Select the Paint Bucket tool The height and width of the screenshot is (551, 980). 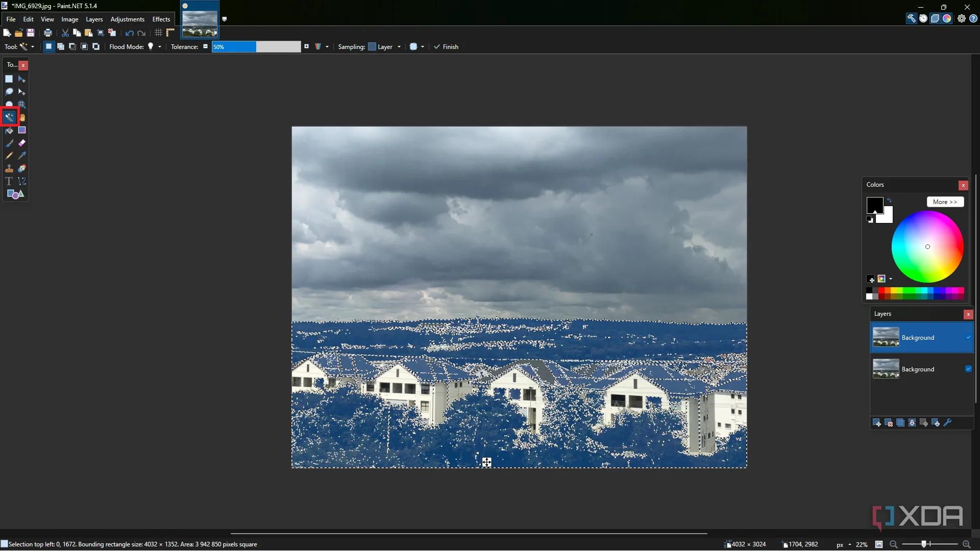tap(9, 131)
